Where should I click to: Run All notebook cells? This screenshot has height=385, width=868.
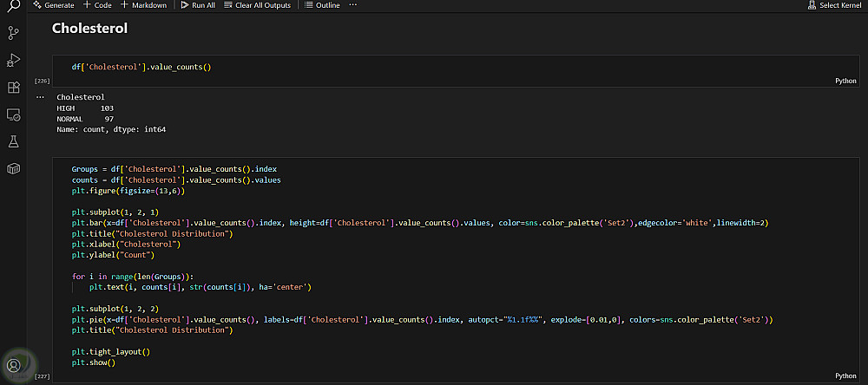coord(198,5)
